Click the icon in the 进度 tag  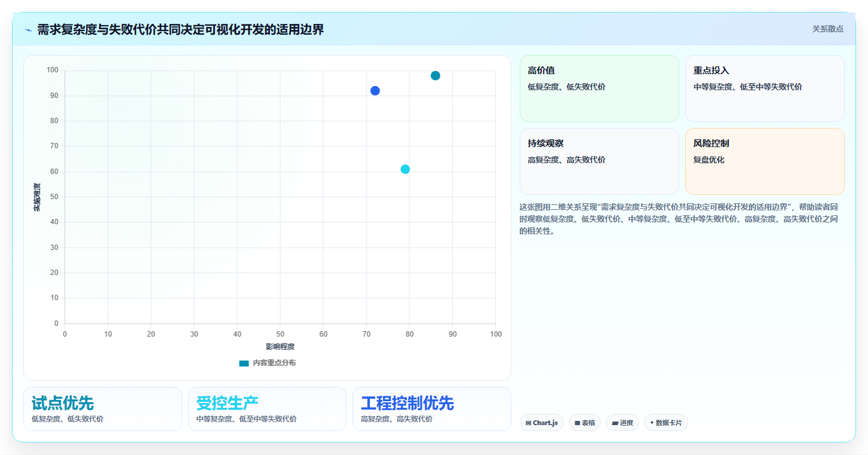pos(615,423)
